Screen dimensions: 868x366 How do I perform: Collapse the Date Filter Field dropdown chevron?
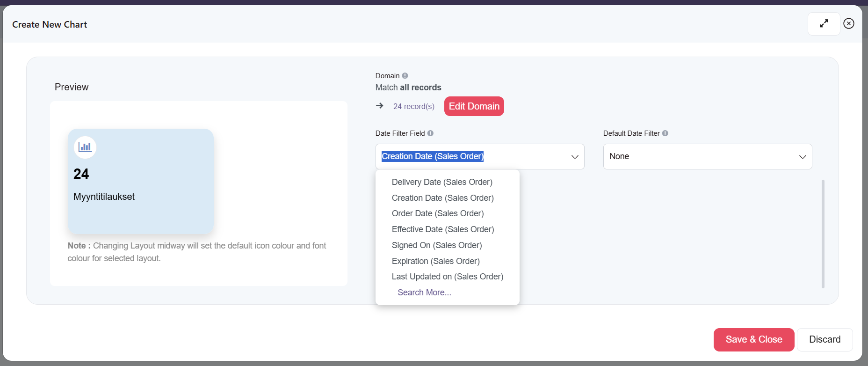(x=575, y=157)
